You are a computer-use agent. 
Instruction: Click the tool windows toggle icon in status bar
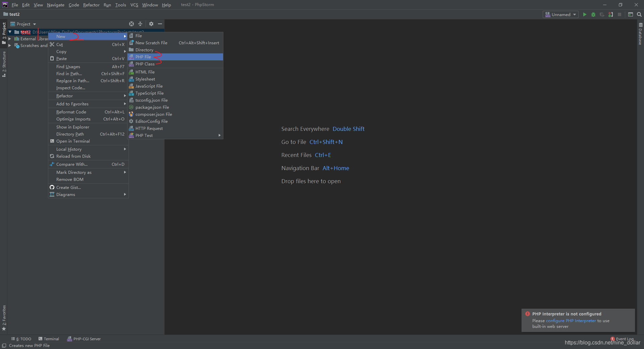[x=4, y=346]
